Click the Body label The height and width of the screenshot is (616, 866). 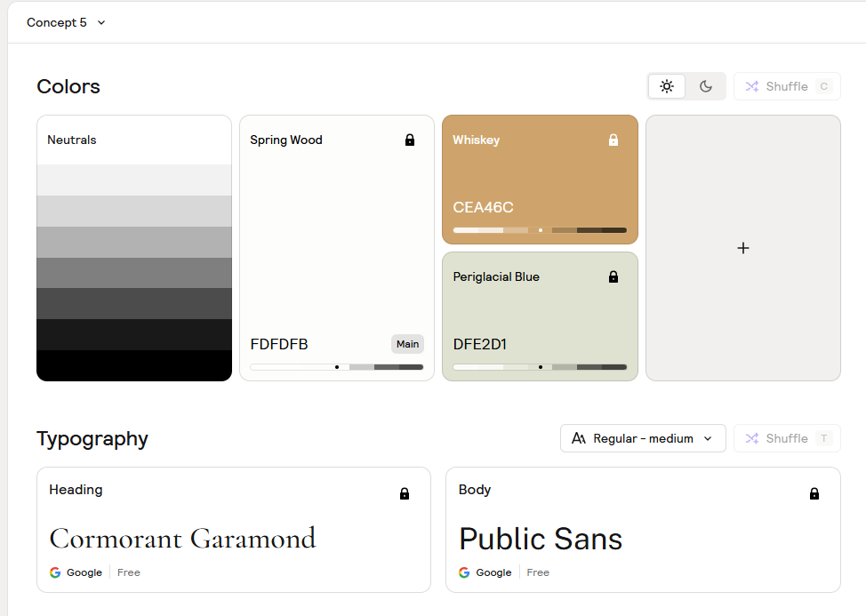click(475, 490)
